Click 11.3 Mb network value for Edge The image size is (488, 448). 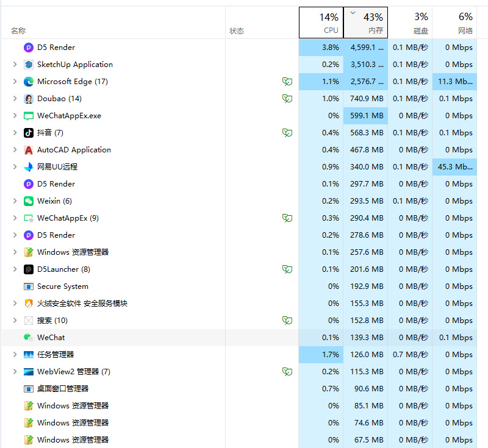point(454,82)
